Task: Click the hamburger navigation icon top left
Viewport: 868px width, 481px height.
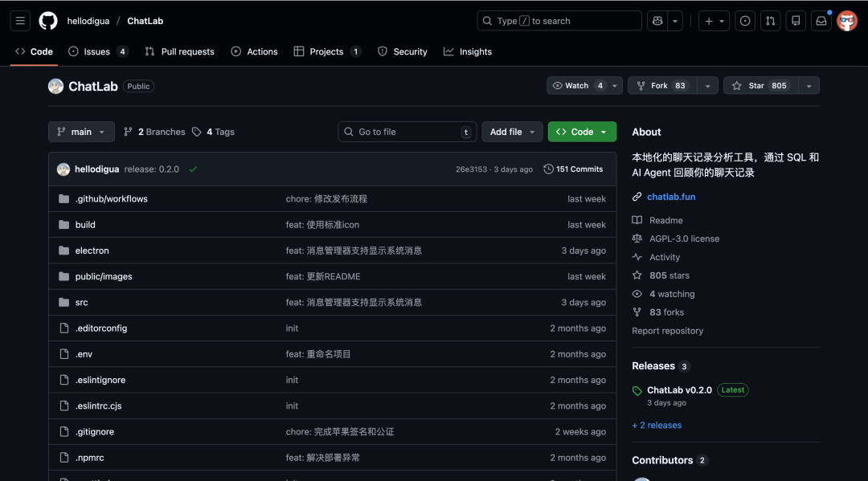Action: (20, 20)
